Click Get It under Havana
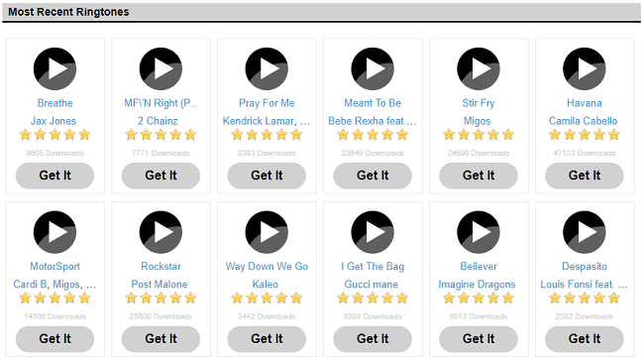 click(585, 176)
